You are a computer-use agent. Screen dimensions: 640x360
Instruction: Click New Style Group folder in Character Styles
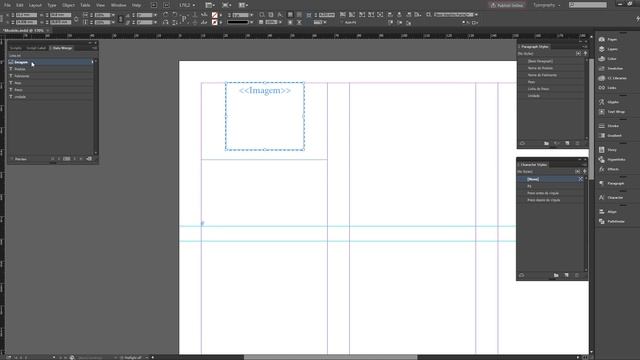556,275
